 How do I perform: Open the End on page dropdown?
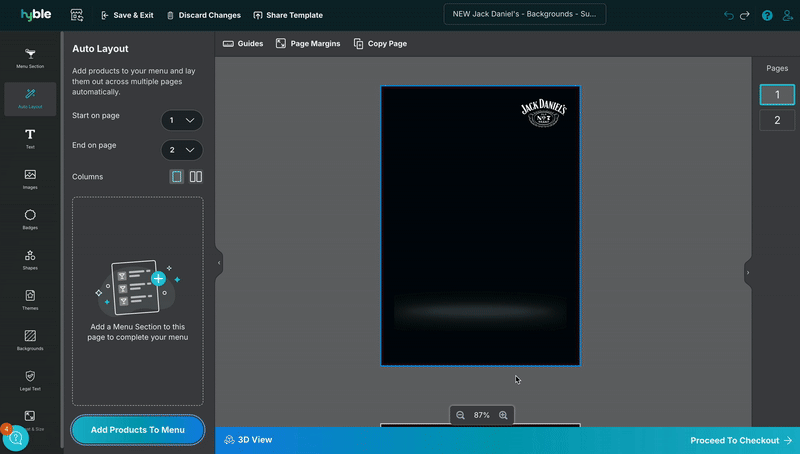182,150
